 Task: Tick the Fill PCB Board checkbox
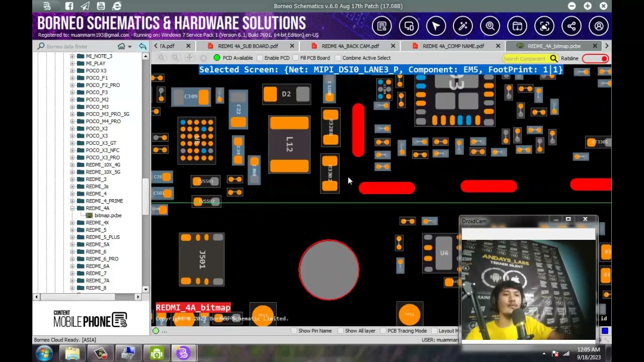tap(296, 58)
